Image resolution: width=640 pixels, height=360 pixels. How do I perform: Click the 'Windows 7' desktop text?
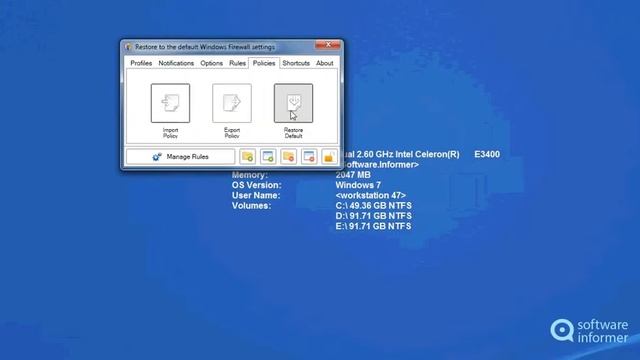[x=358, y=185]
